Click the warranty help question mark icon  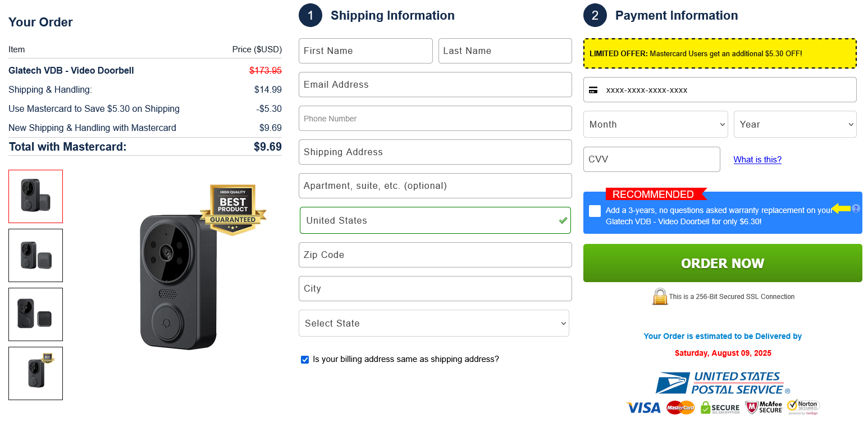(856, 209)
